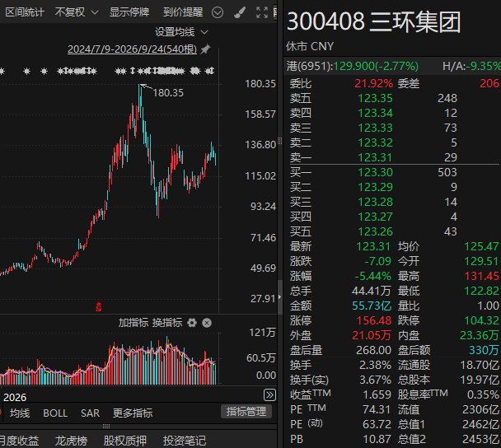
Task: Open indicator settings gear icon
Action: [192, 323]
